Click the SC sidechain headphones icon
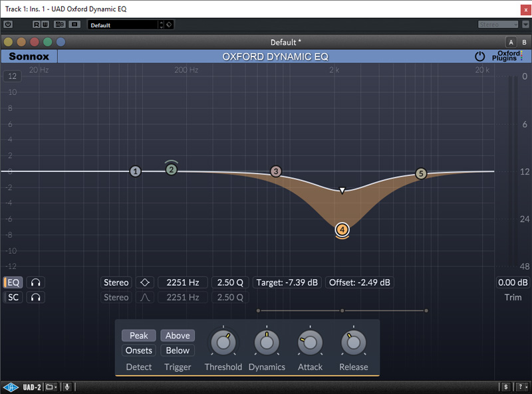This screenshot has width=532, height=394. [x=35, y=298]
